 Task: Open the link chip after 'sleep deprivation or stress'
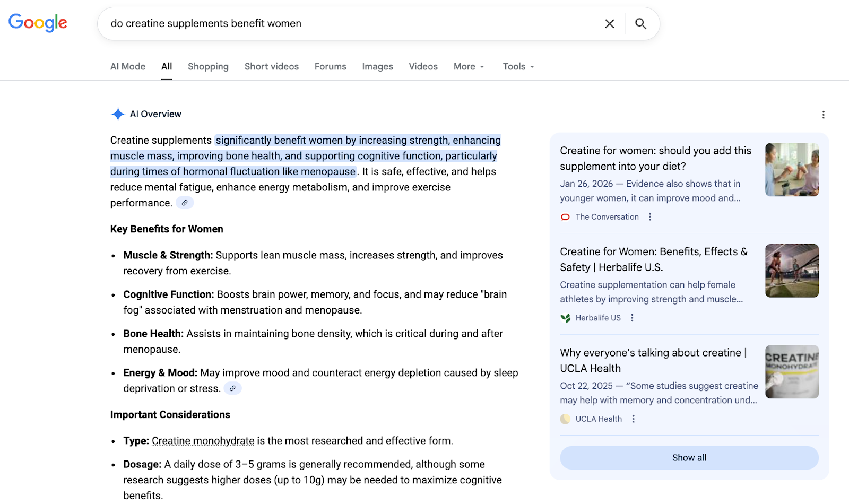pyautogui.click(x=232, y=388)
